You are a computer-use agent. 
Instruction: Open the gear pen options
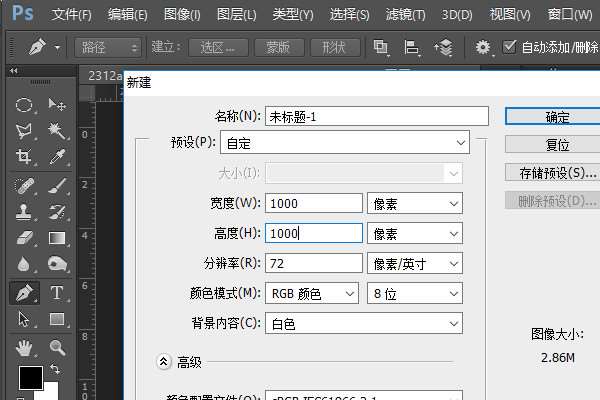(483, 47)
